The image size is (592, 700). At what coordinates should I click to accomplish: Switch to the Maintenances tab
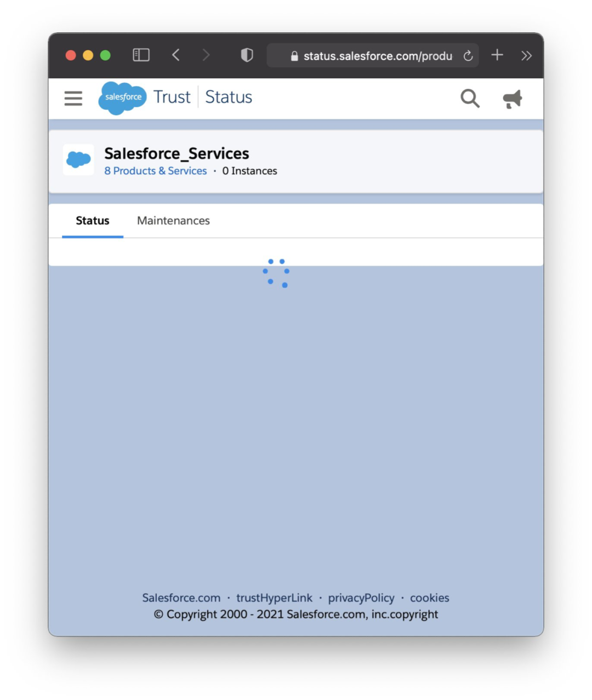173,220
